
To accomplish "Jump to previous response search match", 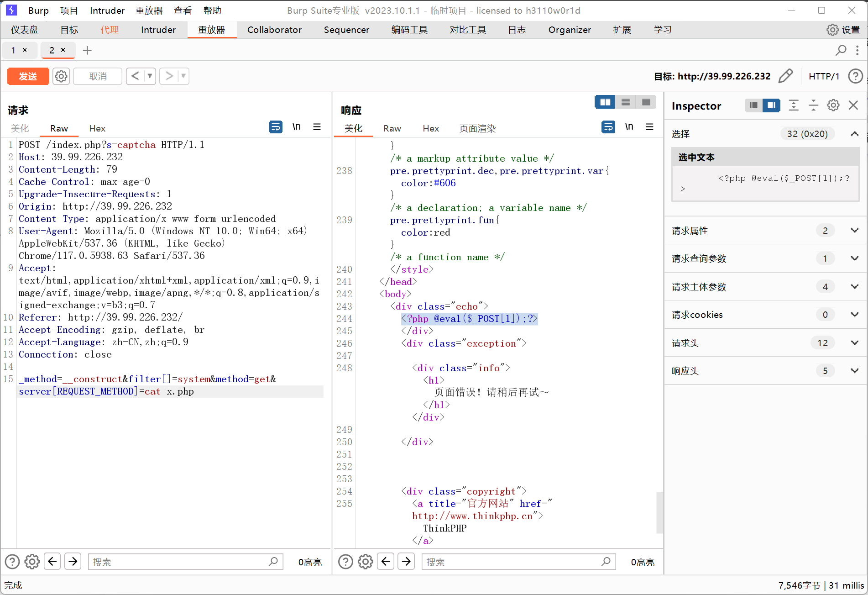I will (x=386, y=561).
